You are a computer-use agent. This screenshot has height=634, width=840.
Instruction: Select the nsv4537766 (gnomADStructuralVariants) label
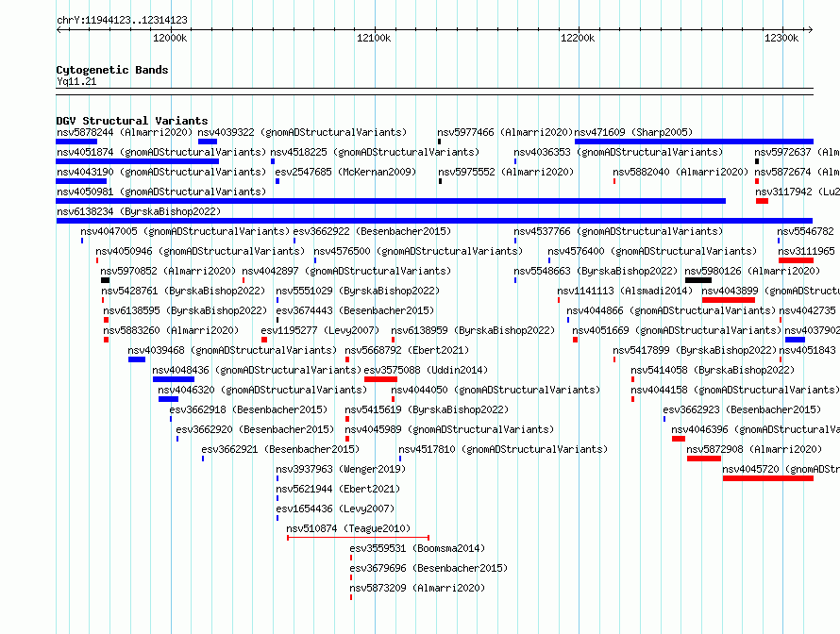click(x=618, y=231)
